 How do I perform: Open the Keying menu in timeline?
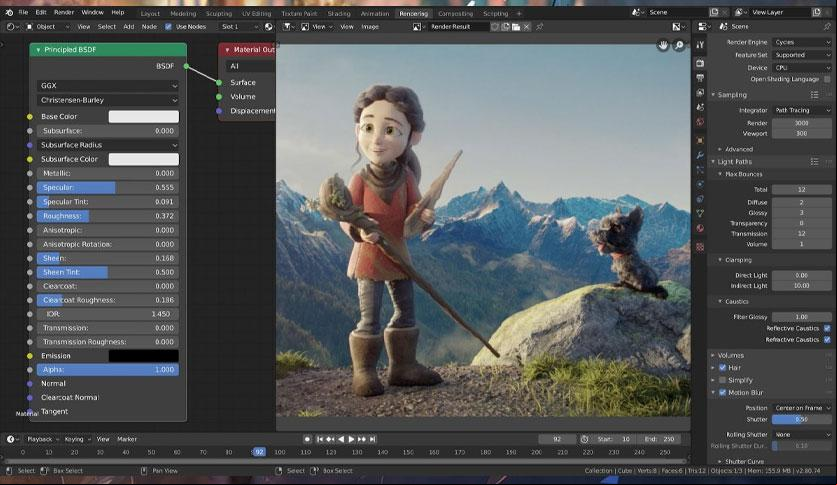pyautogui.click(x=74, y=439)
